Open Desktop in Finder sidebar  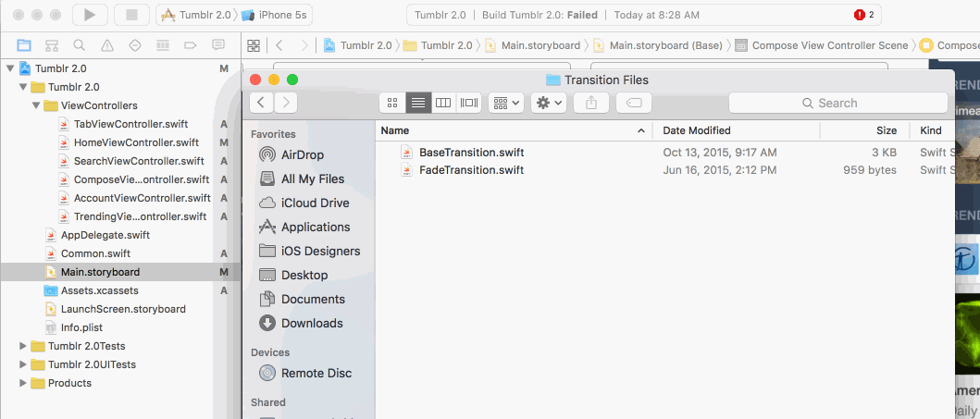293,275
